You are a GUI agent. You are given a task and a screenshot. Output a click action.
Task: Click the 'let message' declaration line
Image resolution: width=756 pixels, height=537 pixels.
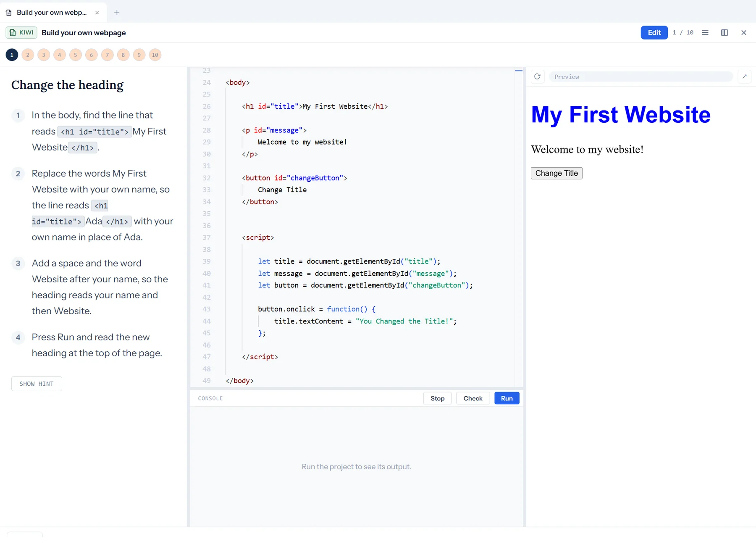tap(357, 274)
